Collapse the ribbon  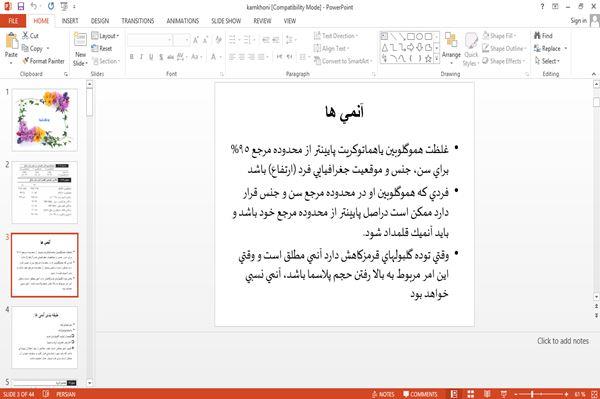[x=594, y=74]
